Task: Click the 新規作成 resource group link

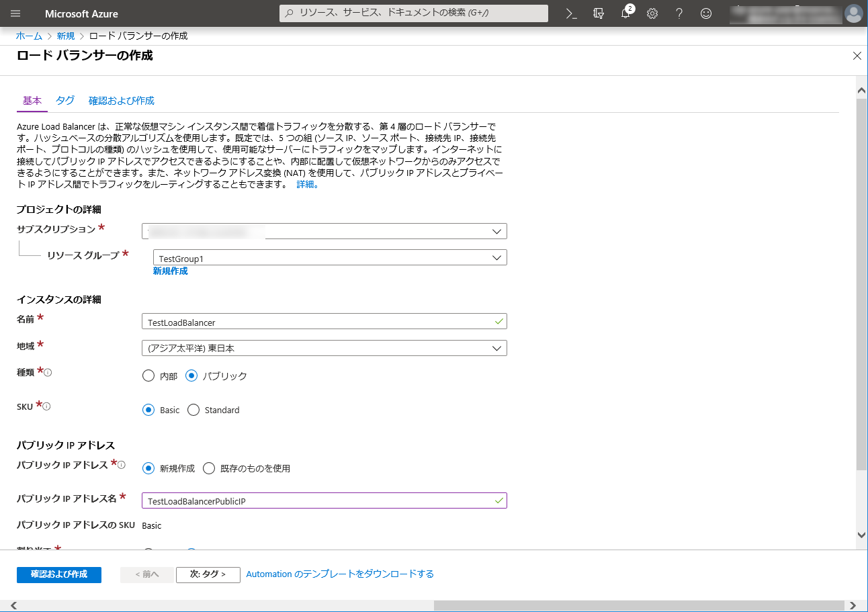Action: [171, 271]
